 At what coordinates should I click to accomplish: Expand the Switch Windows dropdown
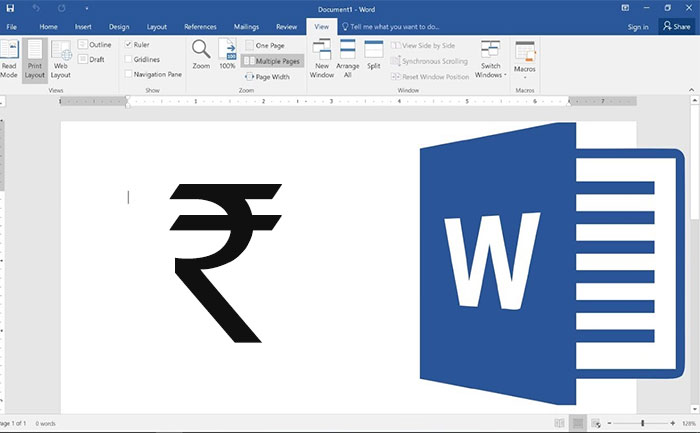(490, 62)
